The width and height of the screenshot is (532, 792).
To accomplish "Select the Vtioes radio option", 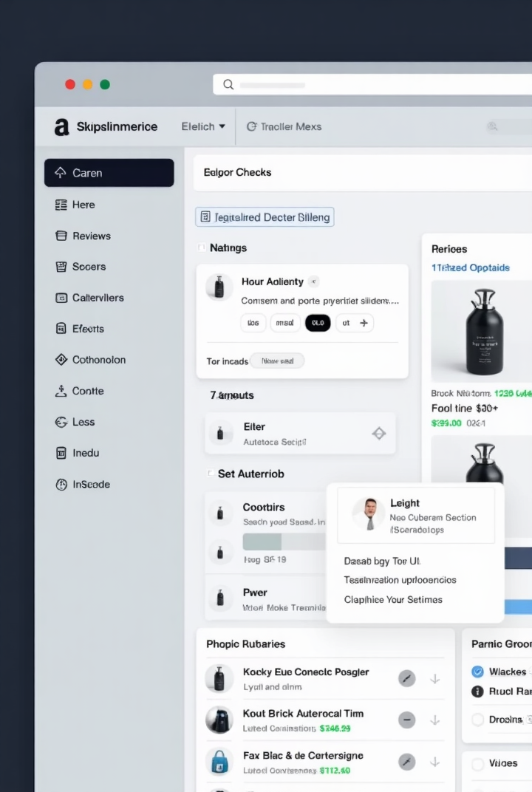I will [477, 763].
